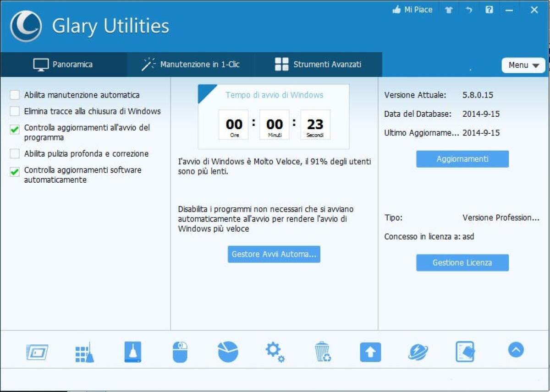This screenshot has height=392, width=550.
Task: Switch to the Manutenzione in 1-Clic tab
Action: (192, 65)
